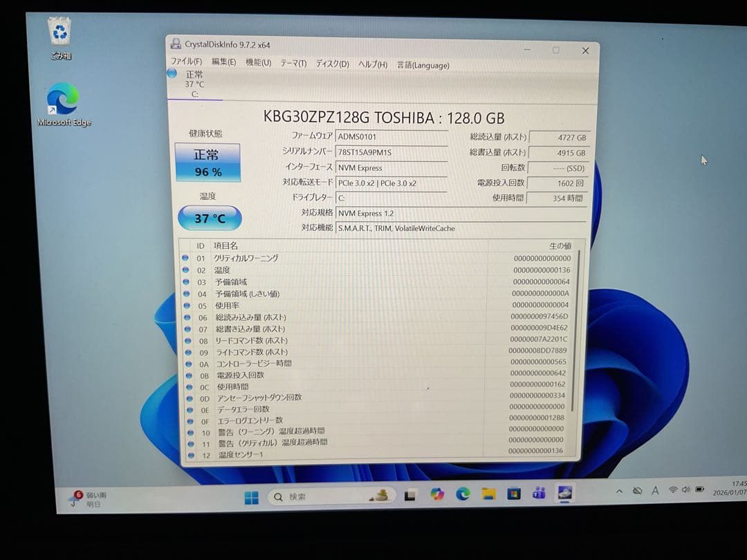Click the rotation rate value ---- (SSD)
Image resolution: width=747 pixels, height=560 pixels.
(558, 168)
